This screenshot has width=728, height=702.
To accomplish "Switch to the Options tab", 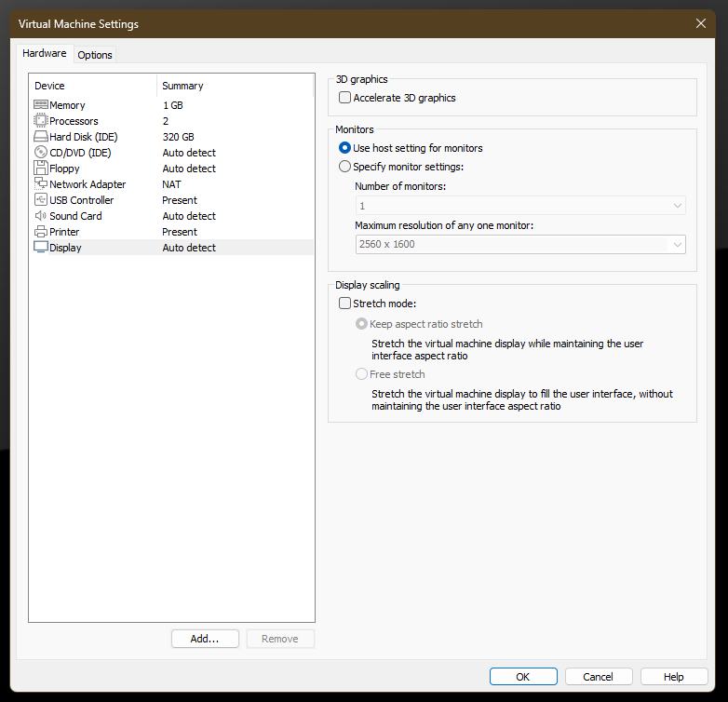I will (95, 55).
